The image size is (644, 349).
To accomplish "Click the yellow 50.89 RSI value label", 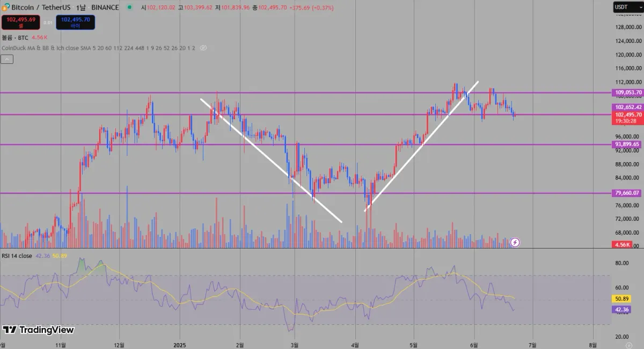I will (x=621, y=299).
